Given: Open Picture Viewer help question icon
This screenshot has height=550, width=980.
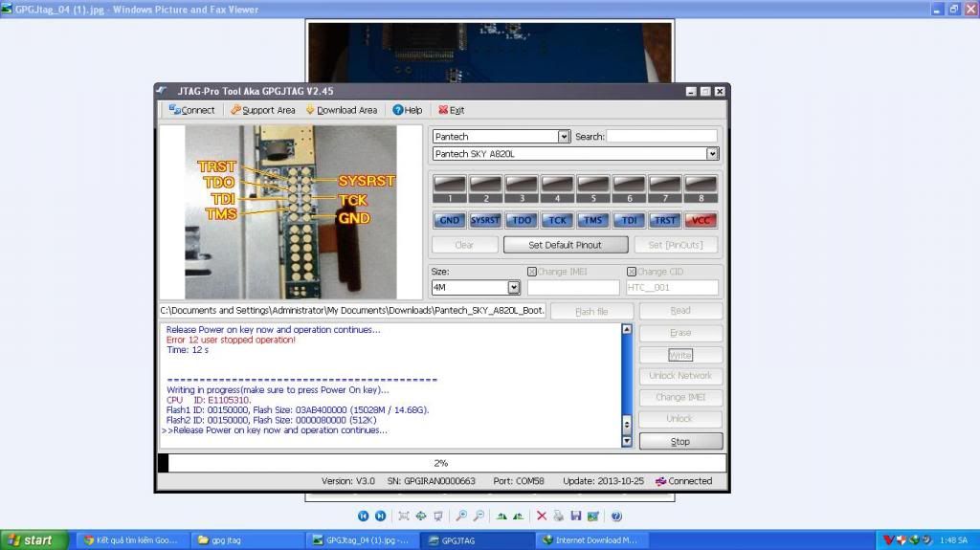Looking at the screenshot, I should (x=616, y=517).
